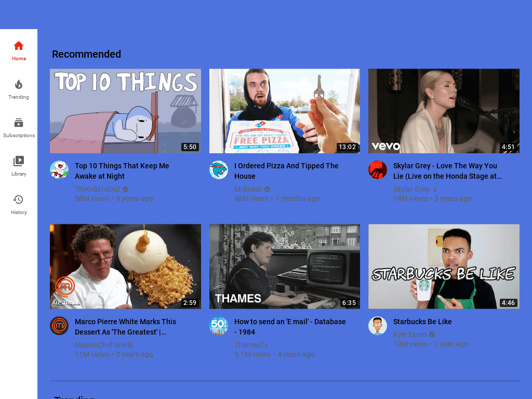Open the Free Pizza video thumbnail
Viewport: 532px width, 399px height.
[x=285, y=111]
